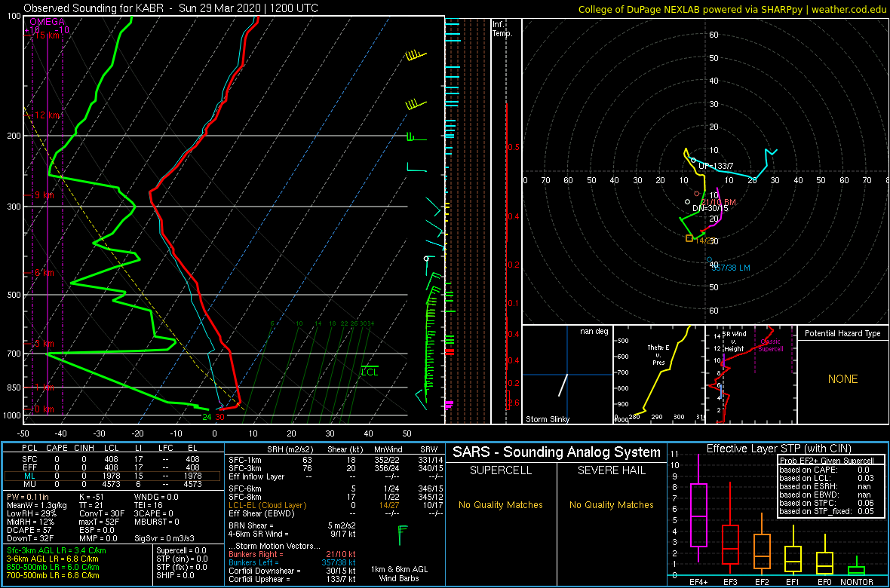
Task: Click 'No Quality Matches' under SEVERE HAIL
Action: click(x=612, y=504)
